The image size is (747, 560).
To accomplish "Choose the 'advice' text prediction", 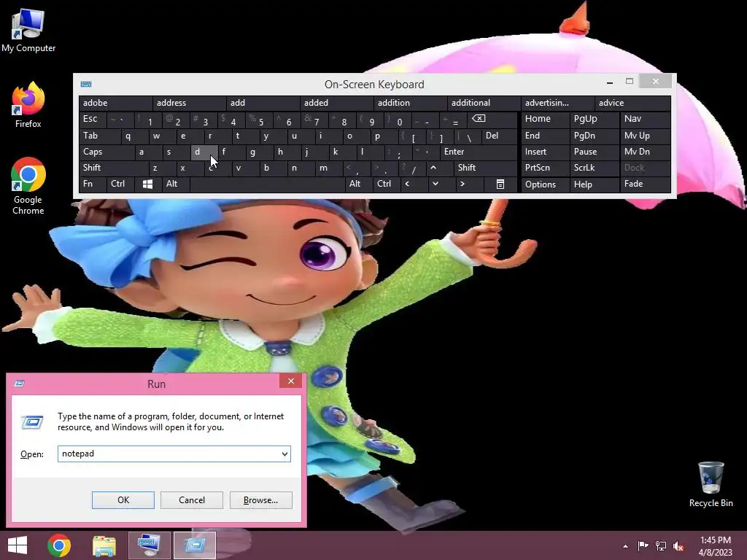I will (632, 103).
